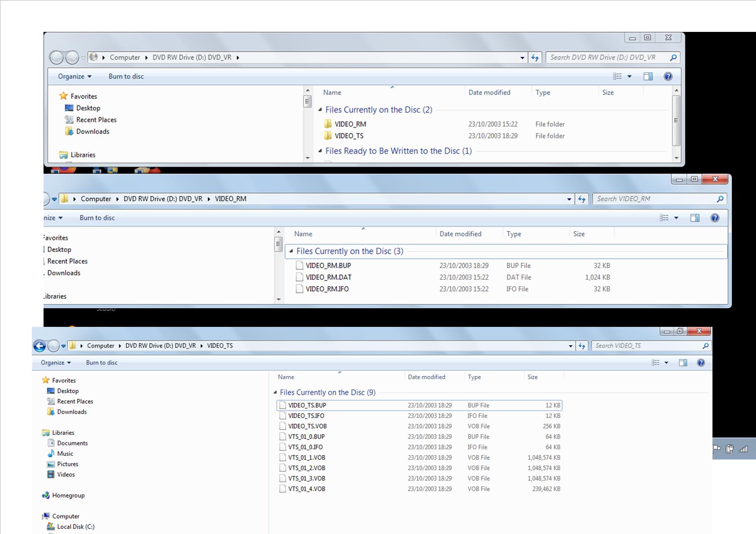The width and height of the screenshot is (756, 534).
Task: Open Recent Places in top window sidebar
Action: (x=96, y=120)
